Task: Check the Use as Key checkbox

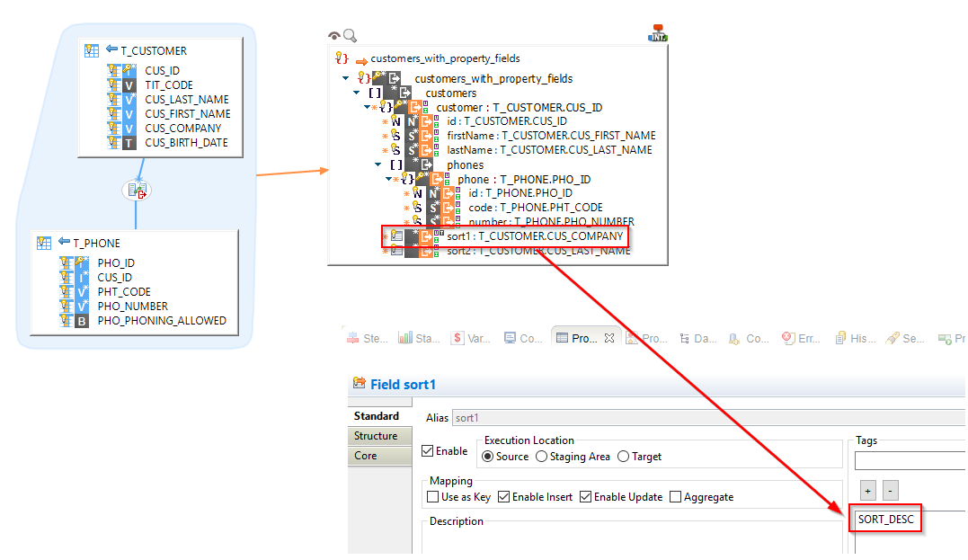Action: point(432,497)
